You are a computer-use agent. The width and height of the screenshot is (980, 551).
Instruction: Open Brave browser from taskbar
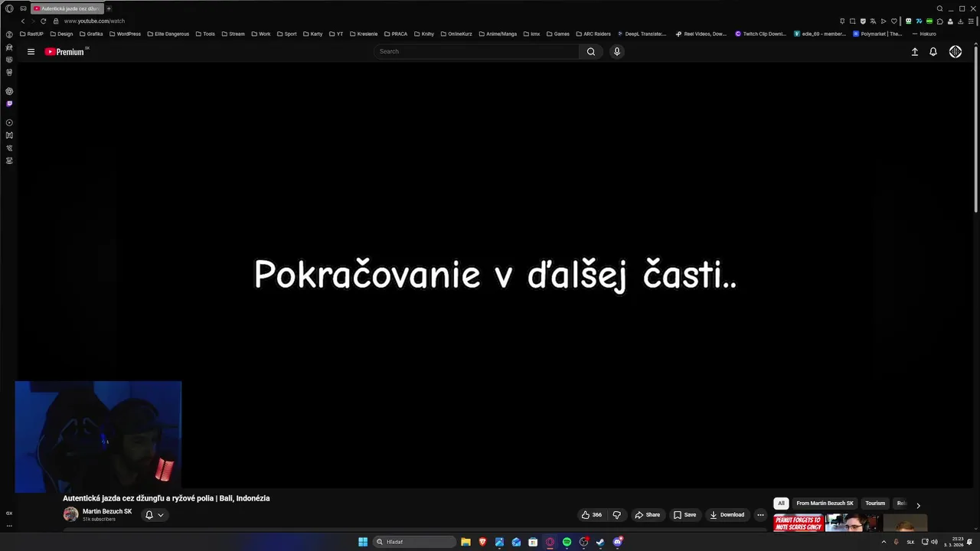click(482, 542)
